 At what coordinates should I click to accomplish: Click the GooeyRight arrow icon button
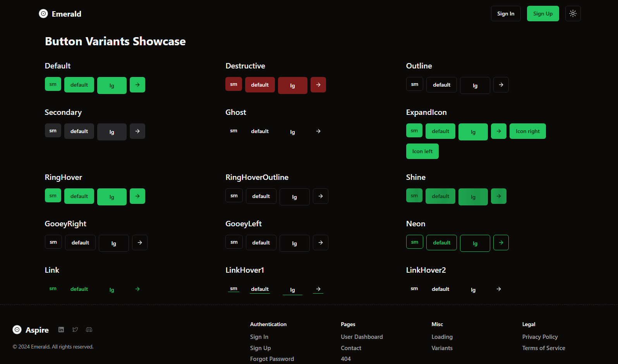coord(140,243)
